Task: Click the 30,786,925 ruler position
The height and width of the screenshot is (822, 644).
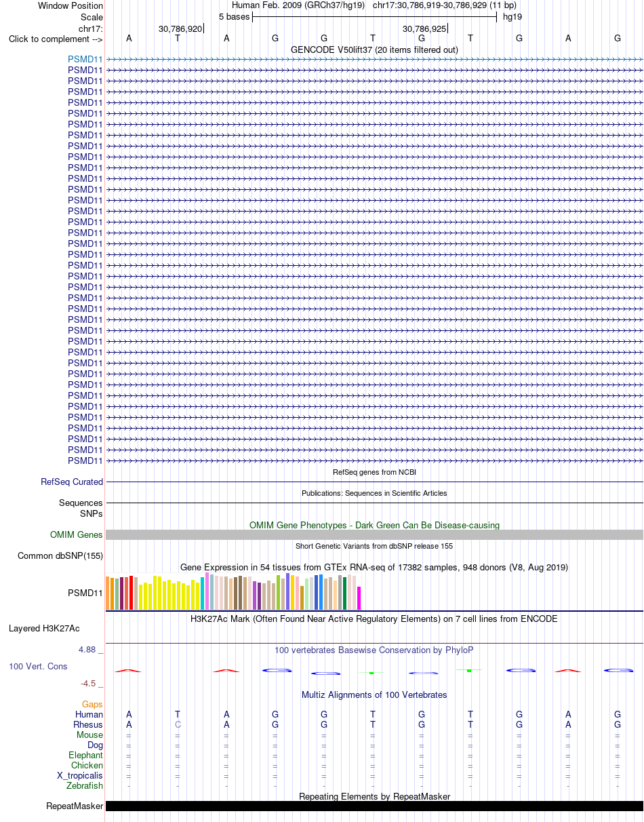Action: click(424, 28)
